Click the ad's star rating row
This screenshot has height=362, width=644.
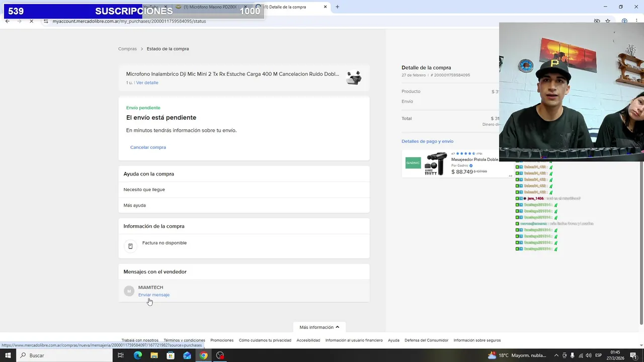tap(466, 153)
